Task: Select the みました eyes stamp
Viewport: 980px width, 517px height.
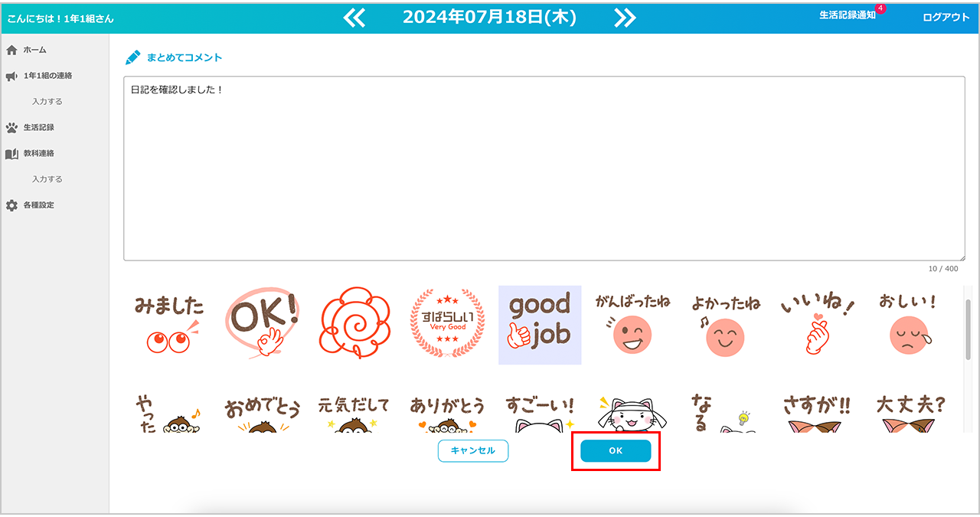Action: click(x=168, y=325)
